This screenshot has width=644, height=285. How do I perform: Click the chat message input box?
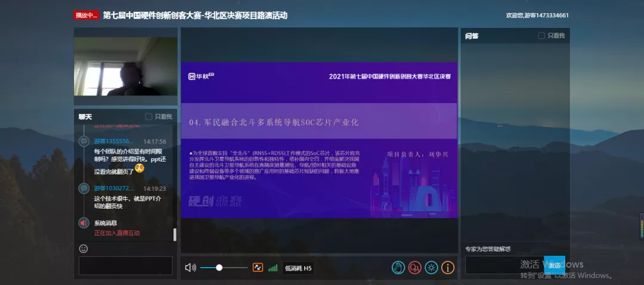pyautogui.click(x=126, y=266)
